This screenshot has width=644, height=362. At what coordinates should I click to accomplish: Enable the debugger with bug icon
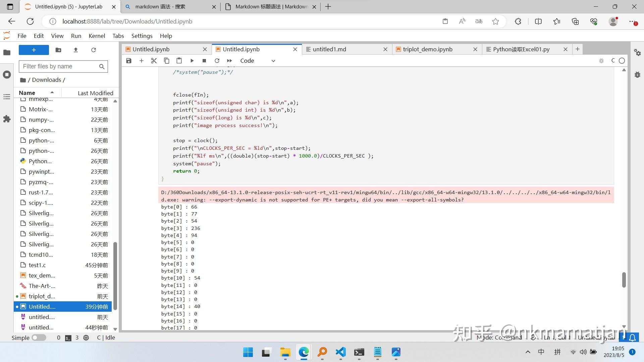pyautogui.click(x=601, y=61)
